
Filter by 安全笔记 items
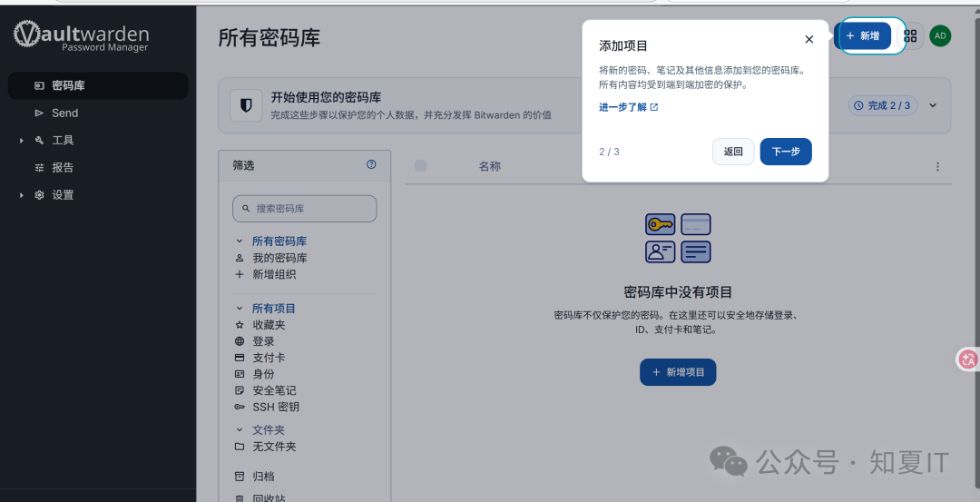tap(274, 390)
